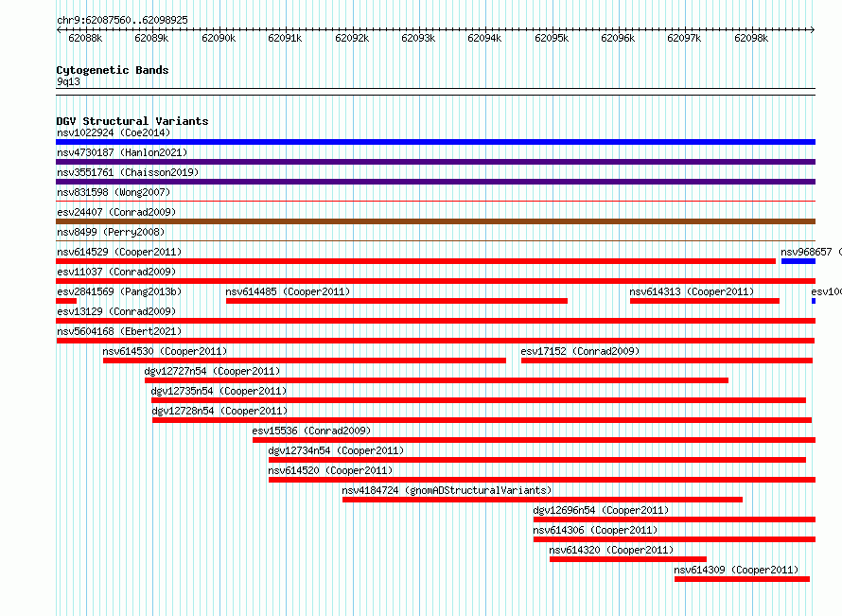Select the nsv614529 (Cooper2011) label
Image resolution: width=842 pixels, height=616 pixels.
click(x=119, y=252)
